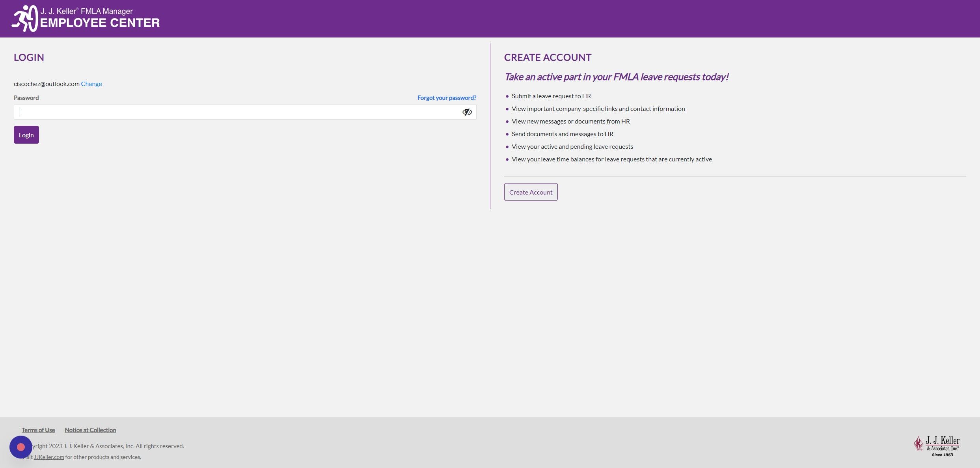This screenshot has width=980, height=468.
Task: Click the LOGIN heading
Action: click(x=29, y=58)
